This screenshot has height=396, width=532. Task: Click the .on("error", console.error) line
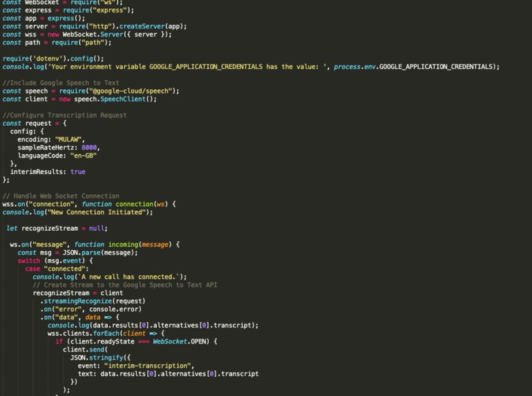click(x=91, y=310)
